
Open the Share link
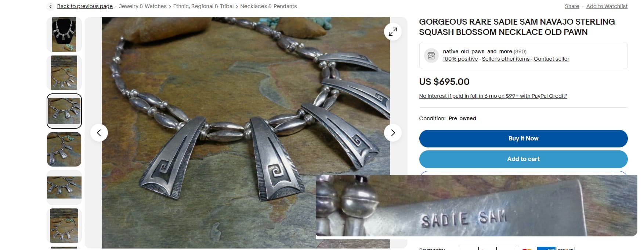(x=572, y=6)
